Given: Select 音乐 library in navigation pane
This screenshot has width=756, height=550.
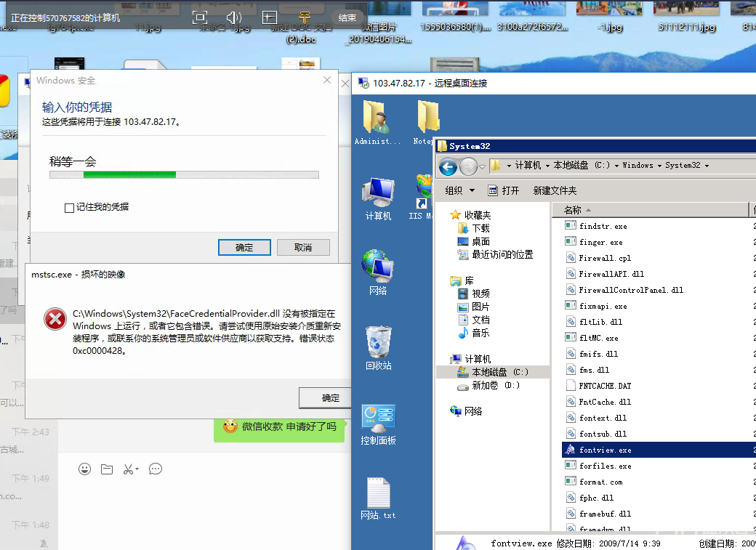Looking at the screenshot, I should click(473, 333).
